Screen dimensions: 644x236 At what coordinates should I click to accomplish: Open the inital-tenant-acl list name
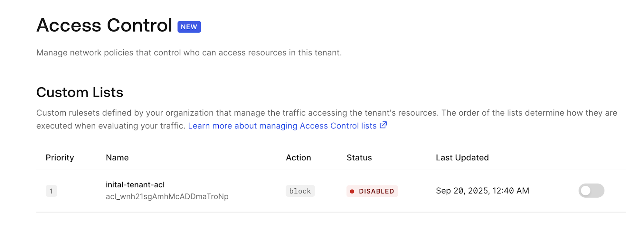(135, 184)
